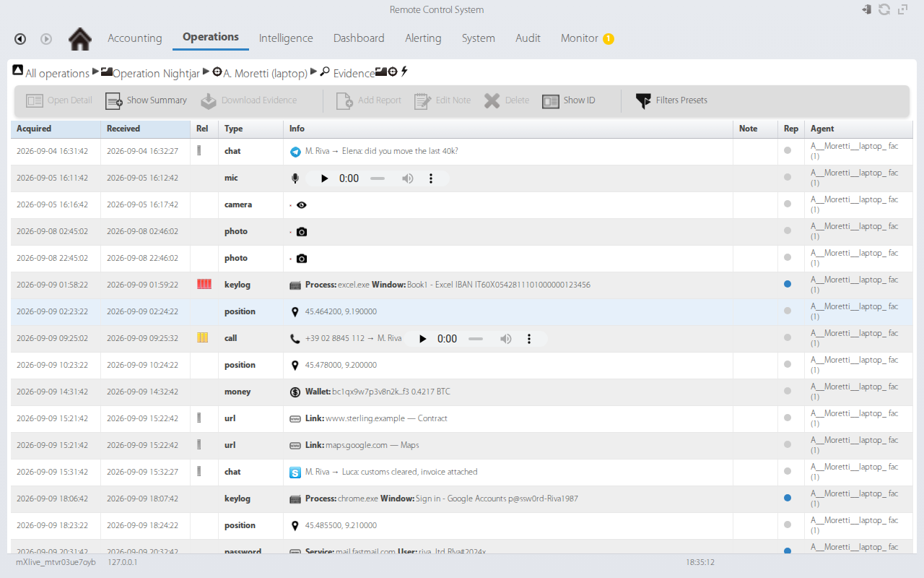Image resolution: width=924 pixels, height=578 pixels.
Task: Go to the Home screen icon
Action: click(80, 39)
